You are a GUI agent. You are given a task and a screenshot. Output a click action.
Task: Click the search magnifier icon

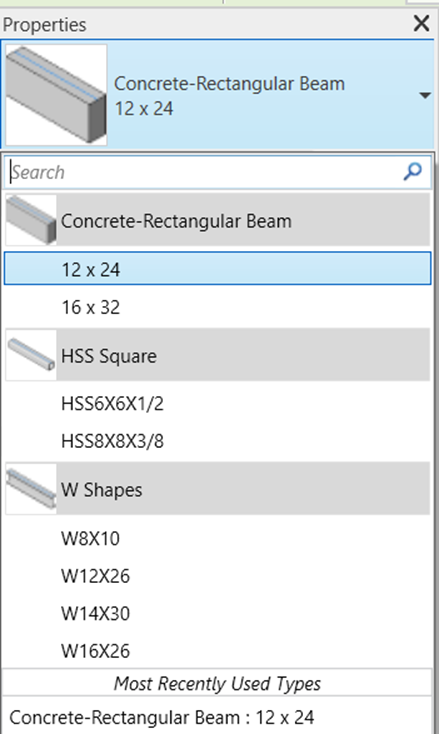(412, 172)
